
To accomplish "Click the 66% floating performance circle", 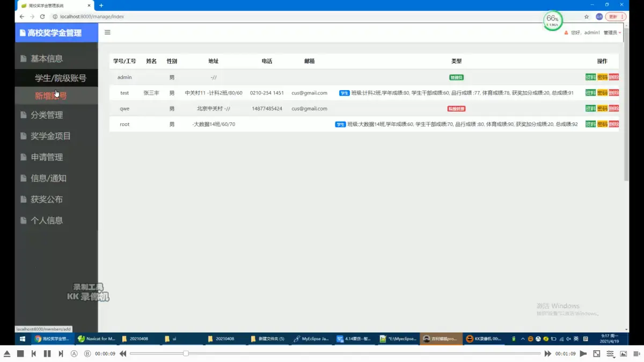I will point(552,20).
